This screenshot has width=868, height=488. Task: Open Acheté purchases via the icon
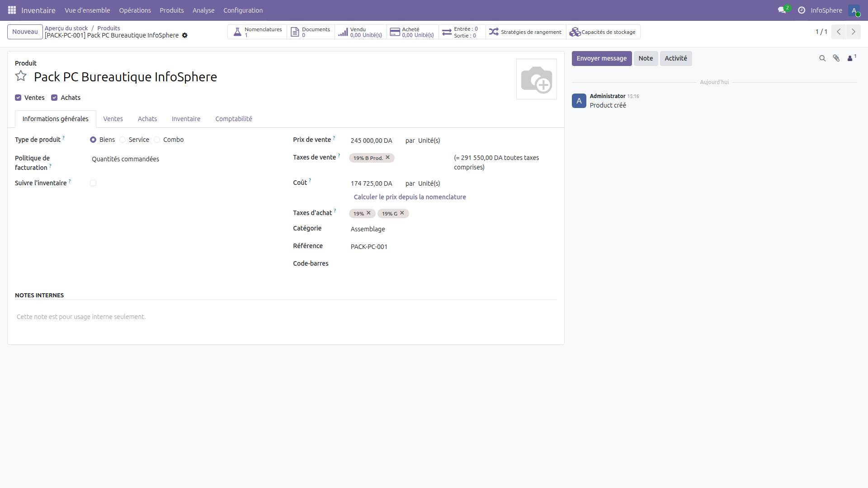pyautogui.click(x=395, y=32)
